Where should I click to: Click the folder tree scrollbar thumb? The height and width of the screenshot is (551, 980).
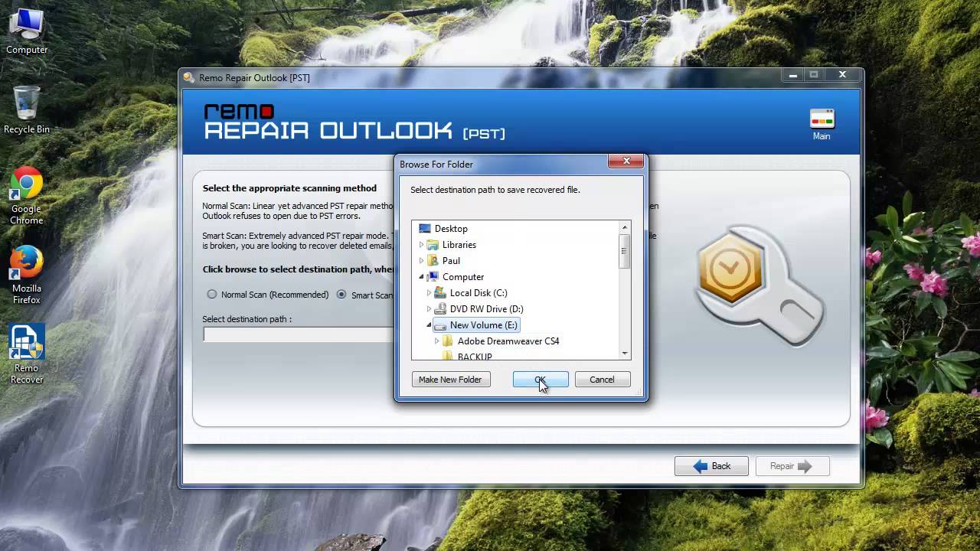625,251
